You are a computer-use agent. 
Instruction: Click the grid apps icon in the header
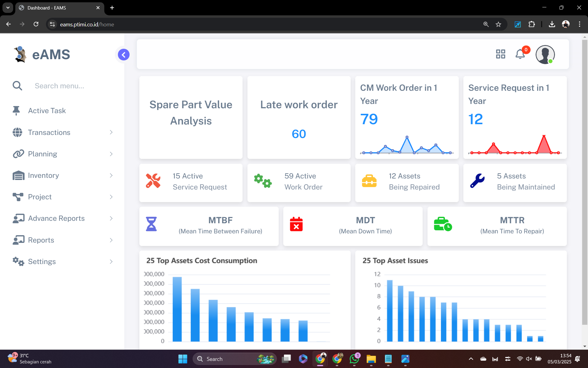pos(500,54)
